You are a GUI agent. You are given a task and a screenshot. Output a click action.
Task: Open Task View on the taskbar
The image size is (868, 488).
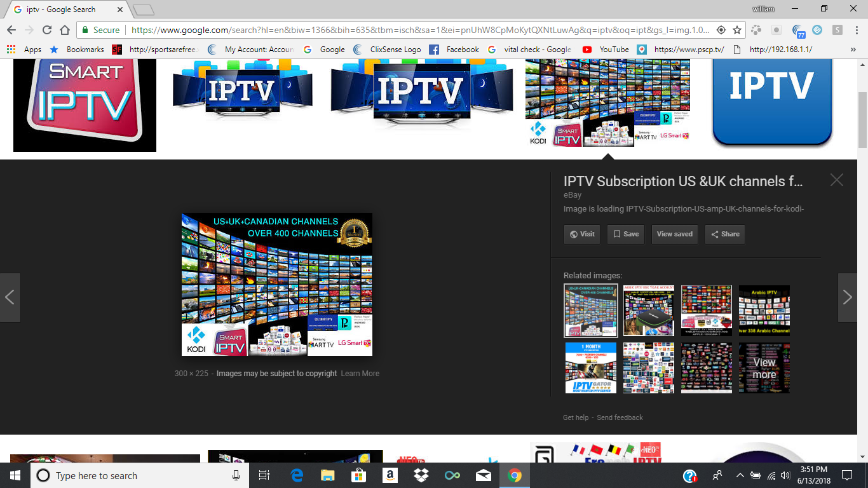(x=264, y=475)
